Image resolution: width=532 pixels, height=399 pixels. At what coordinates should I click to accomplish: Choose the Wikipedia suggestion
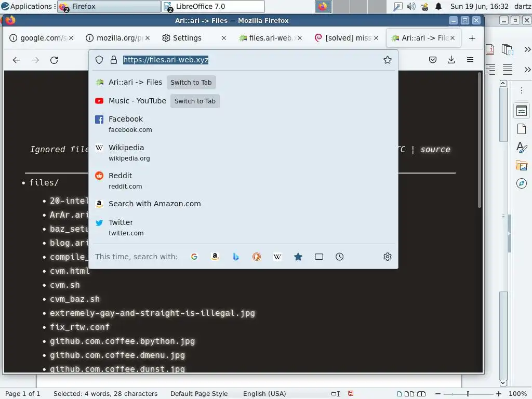(244, 153)
